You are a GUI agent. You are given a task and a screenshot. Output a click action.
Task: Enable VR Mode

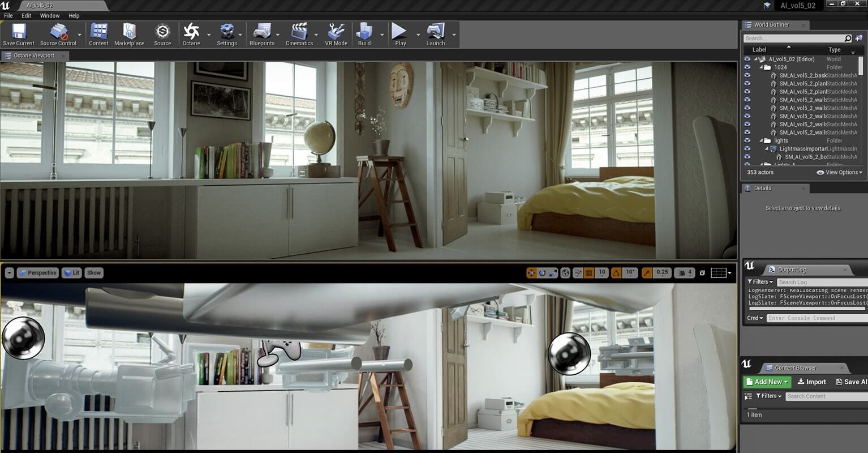click(336, 34)
